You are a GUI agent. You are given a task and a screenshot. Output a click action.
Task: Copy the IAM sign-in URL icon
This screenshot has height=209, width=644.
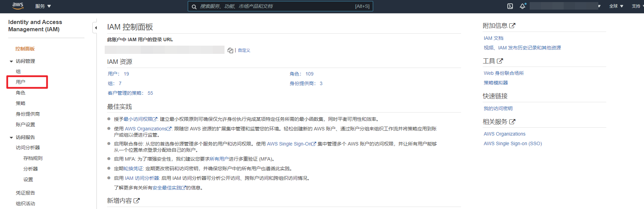pyautogui.click(x=230, y=50)
